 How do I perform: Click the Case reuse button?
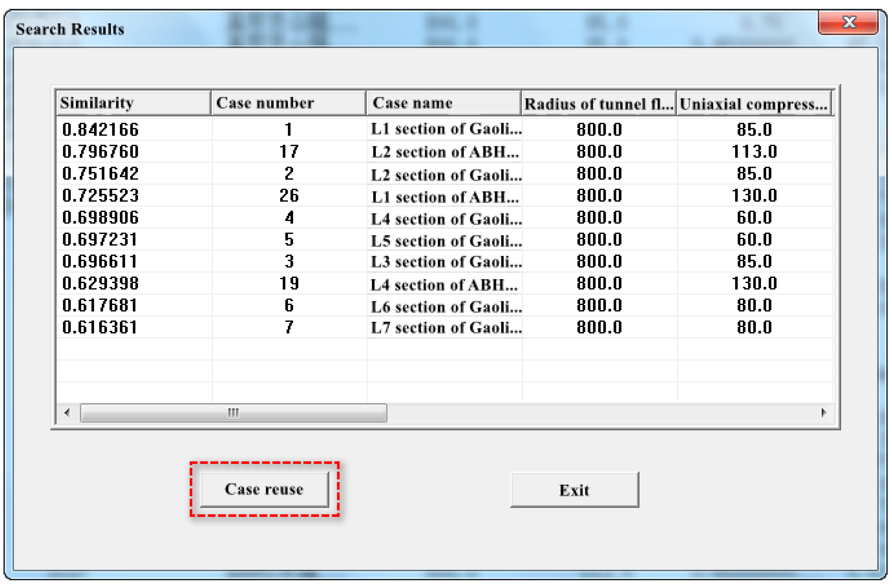[264, 489]
